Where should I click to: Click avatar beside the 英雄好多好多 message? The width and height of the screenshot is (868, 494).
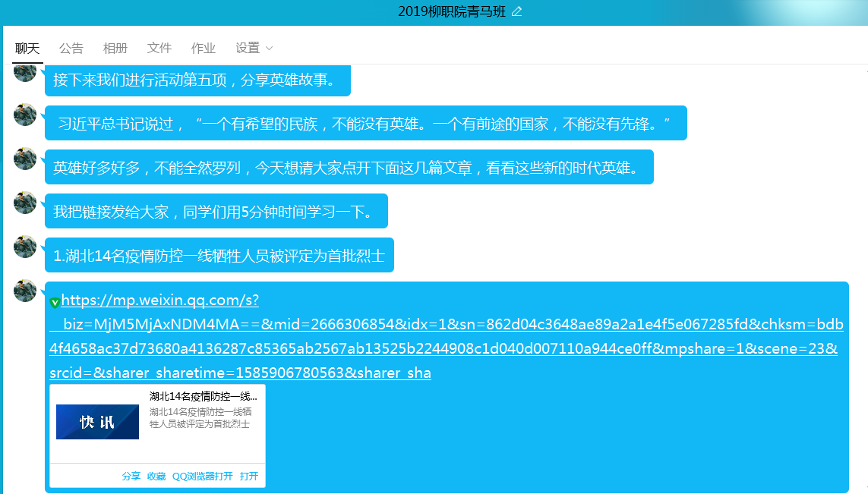(x=25, y=159)
